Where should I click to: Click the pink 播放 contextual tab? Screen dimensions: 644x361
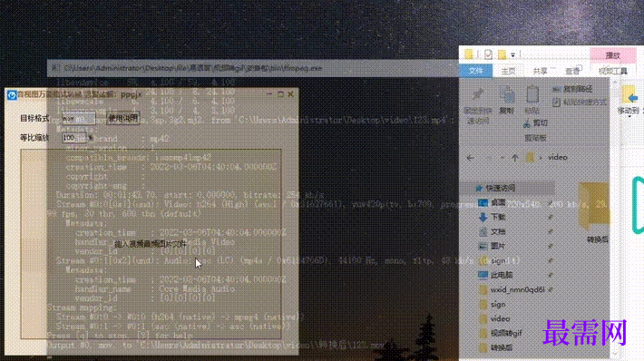tap(612, 55)
